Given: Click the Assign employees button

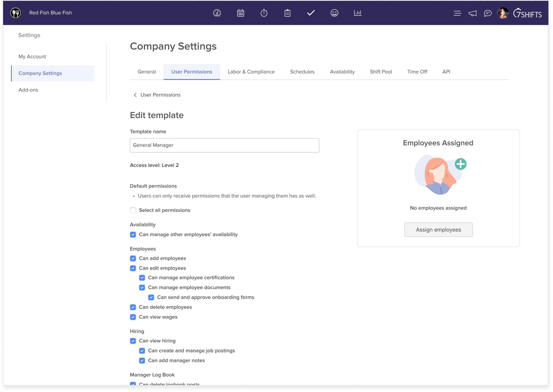Looking at the screenshot, I should coord(438,230).
